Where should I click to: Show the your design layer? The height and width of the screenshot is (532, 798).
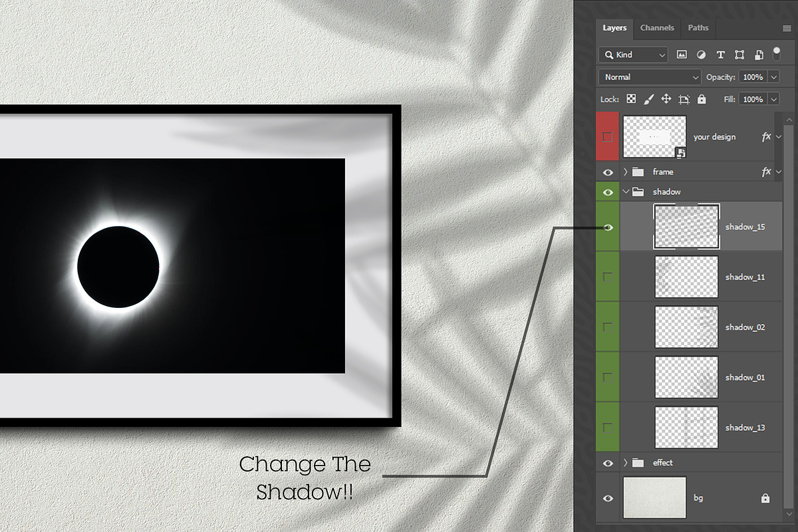coord(608,136)
